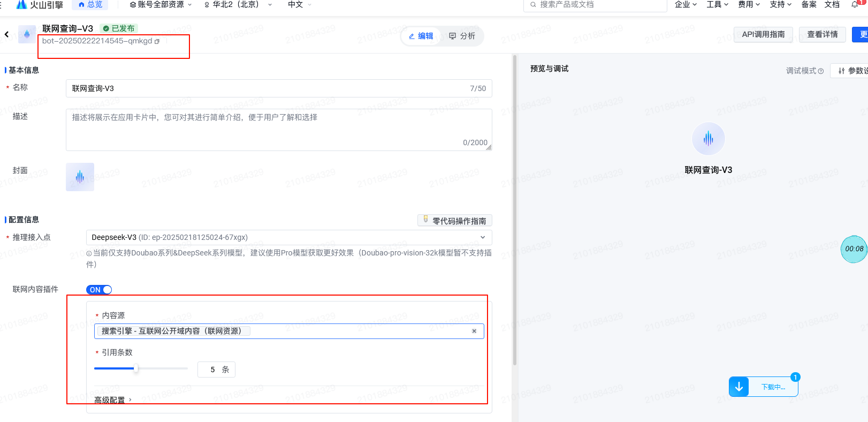Open the account resources dropdown

[161, 5]
